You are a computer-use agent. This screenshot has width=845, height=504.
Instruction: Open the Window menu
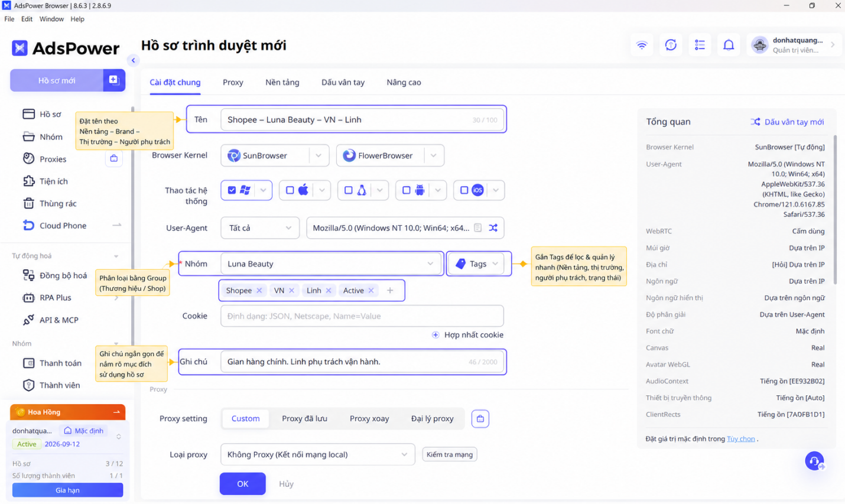point(51,19)
